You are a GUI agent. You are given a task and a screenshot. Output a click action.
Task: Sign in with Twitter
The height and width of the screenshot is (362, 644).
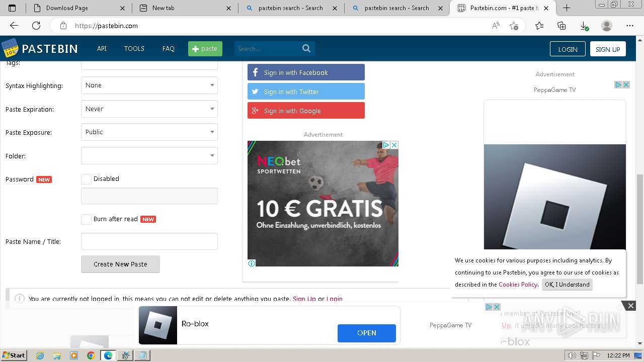306,92
